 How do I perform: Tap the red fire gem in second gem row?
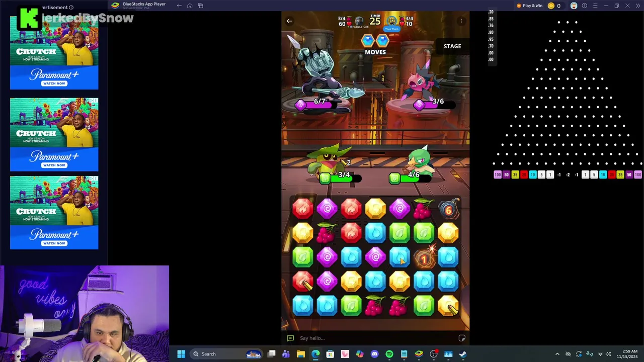tap(351, 233)
